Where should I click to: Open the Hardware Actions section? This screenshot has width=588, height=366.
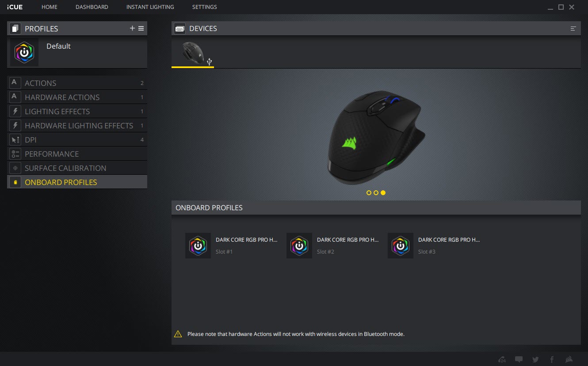(x=77, y=97)
